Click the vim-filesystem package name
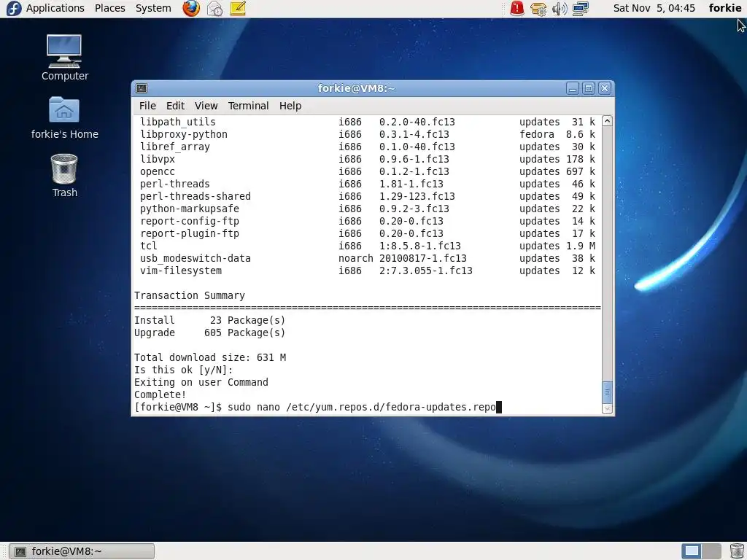The height and width of the screenshot is (560, 747). tap(181, 271)
